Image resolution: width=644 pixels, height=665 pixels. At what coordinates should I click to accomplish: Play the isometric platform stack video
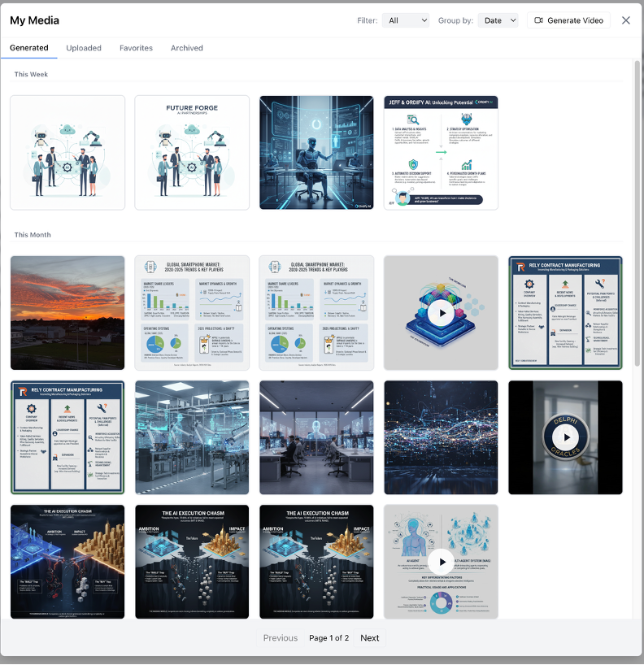(441, 313)
